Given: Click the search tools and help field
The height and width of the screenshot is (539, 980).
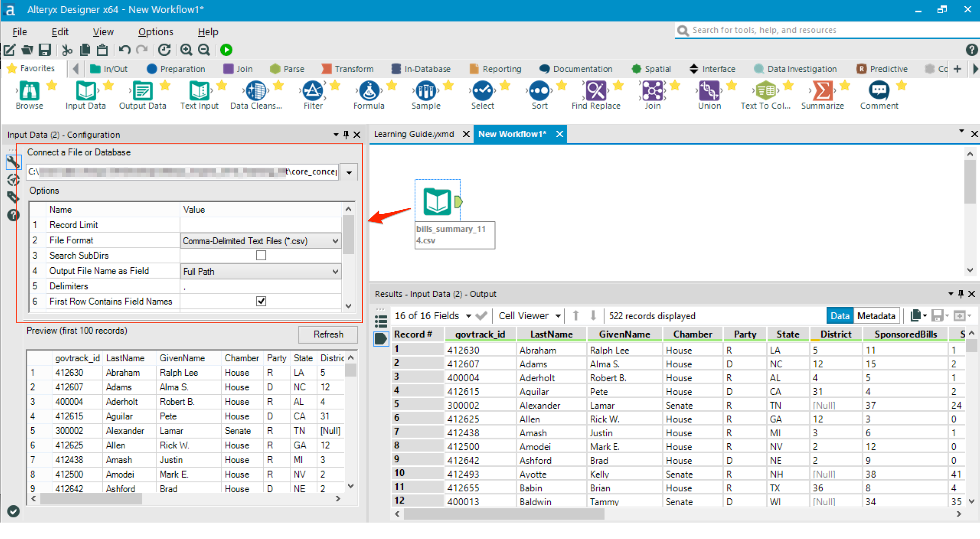Looking at the screenshot, I should pos(827,30).
